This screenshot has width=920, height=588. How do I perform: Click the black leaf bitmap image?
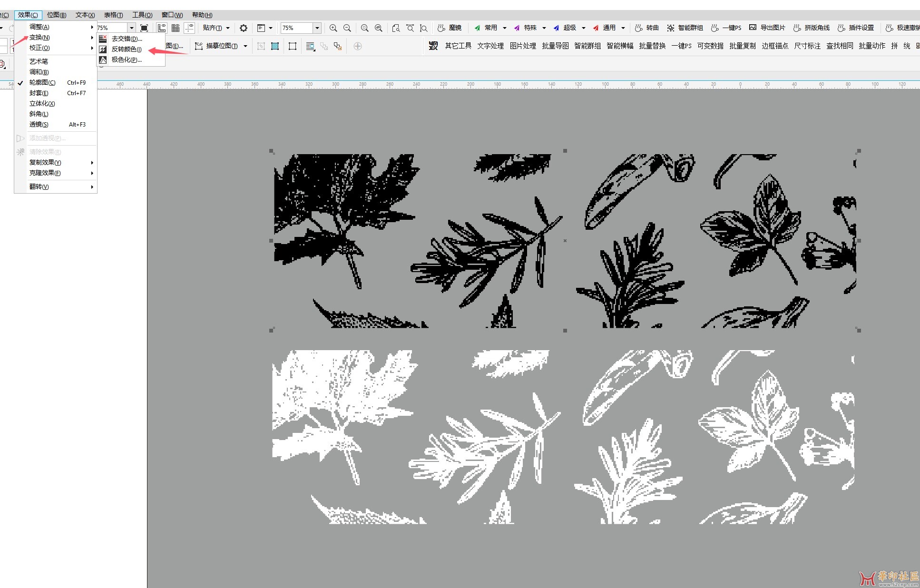565,241
